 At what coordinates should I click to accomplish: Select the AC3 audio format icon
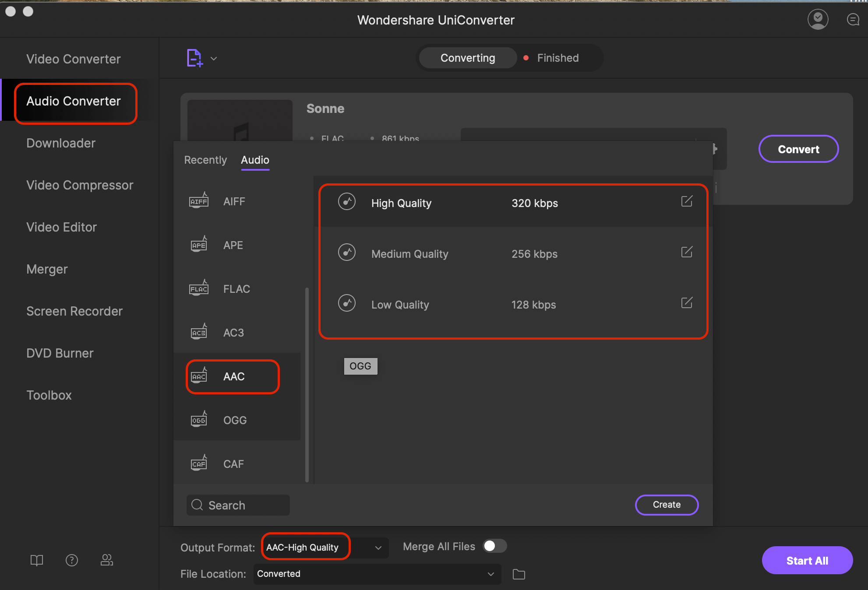tap(200, 331)
